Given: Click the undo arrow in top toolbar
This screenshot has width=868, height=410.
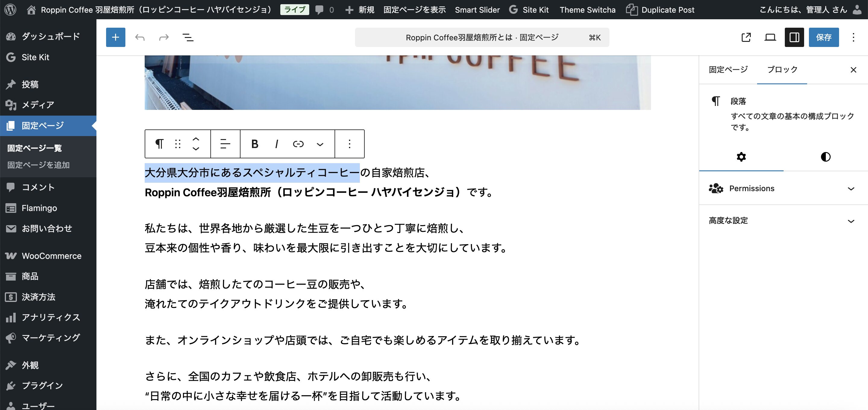Looking at the screenshot, I should [x=140, y=37].
